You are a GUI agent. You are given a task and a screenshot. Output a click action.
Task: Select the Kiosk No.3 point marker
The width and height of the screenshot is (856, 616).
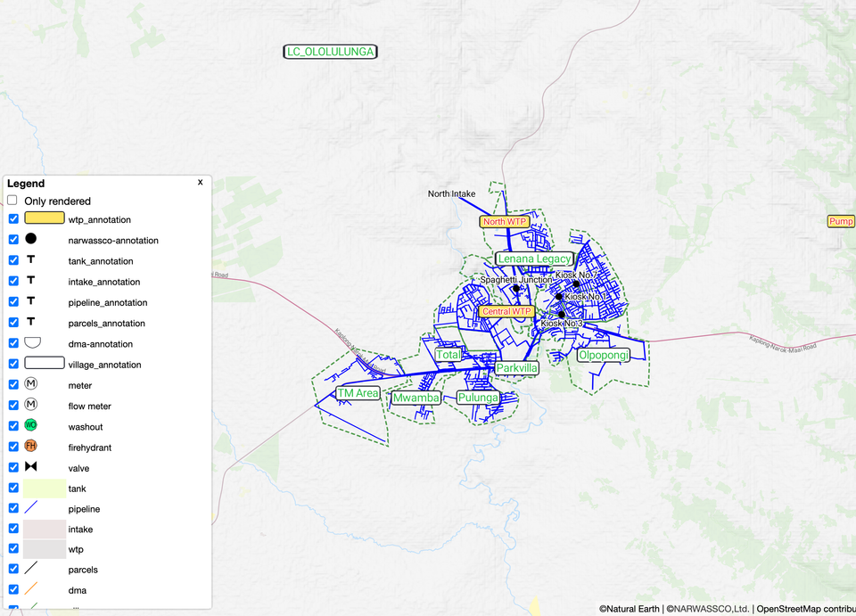point(562,315)
